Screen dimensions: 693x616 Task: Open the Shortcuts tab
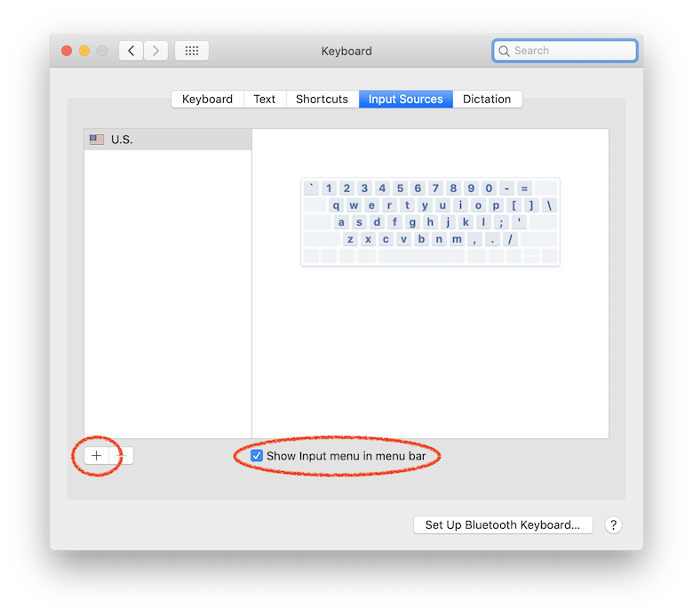point(323,99)
